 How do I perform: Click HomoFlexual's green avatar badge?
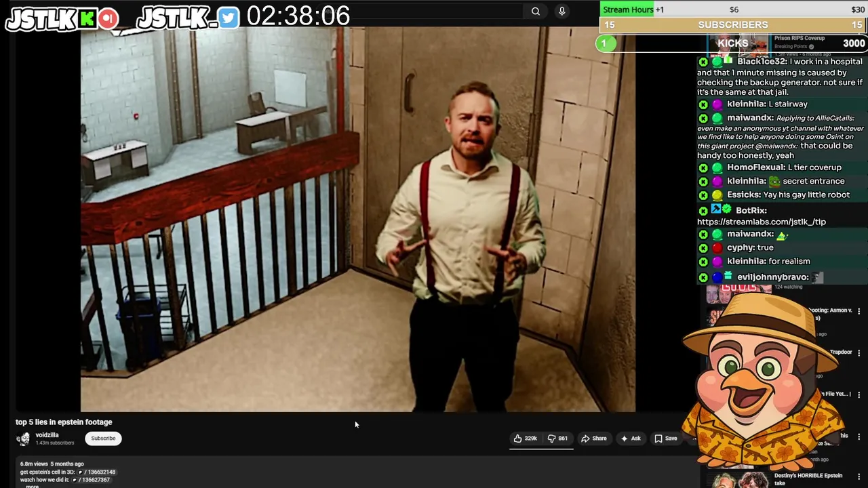click(717, 167)
